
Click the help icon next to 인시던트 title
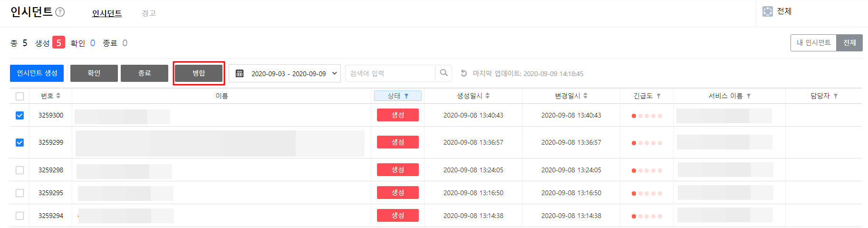pyautogui.click(x=60, y=12)
